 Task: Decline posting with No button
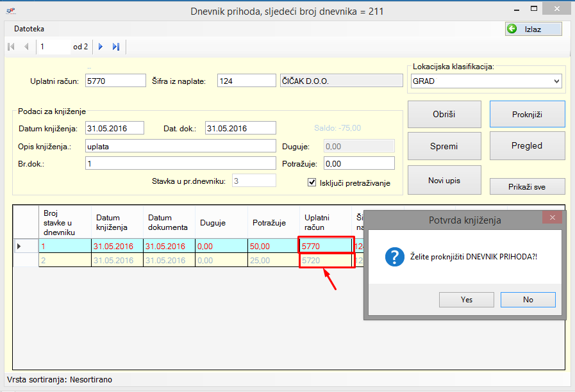528,299
